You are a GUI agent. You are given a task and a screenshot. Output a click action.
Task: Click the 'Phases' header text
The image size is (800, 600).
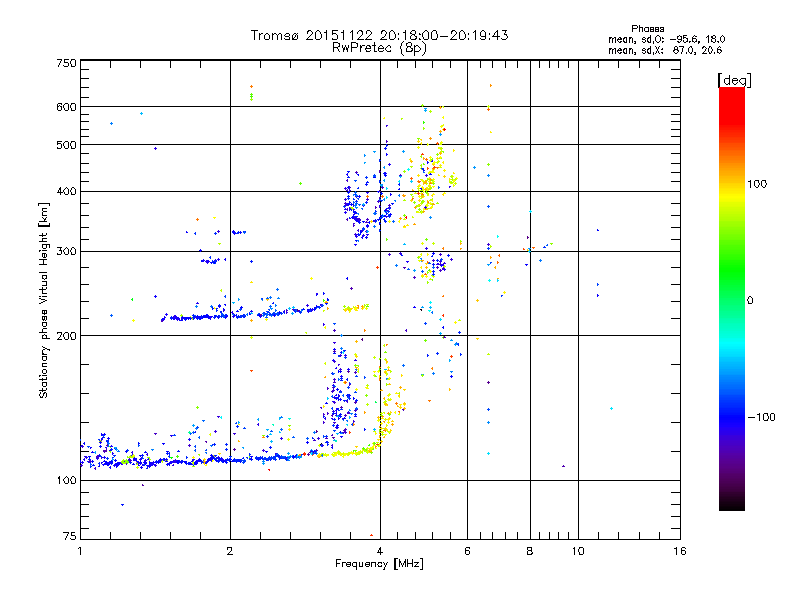pyautogui.click(x=647, y=29)
